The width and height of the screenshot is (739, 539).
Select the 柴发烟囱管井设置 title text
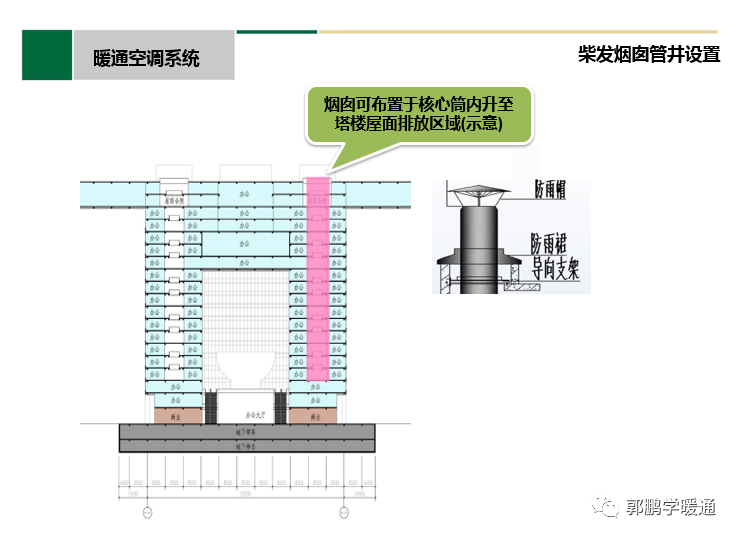(649, 54)
